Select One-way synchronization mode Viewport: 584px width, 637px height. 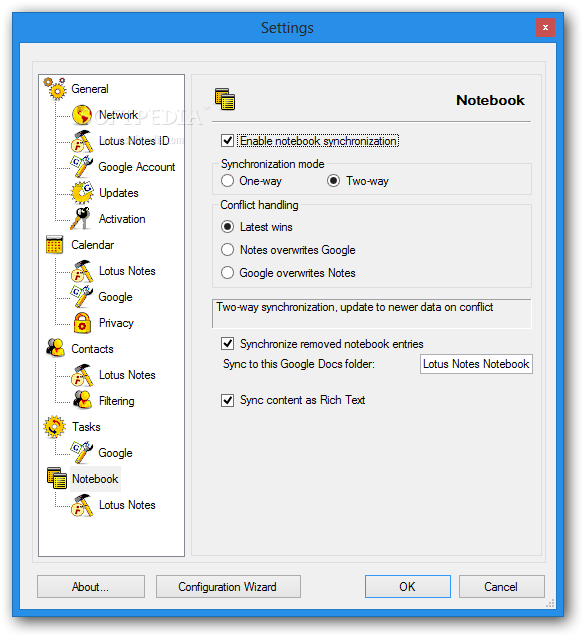point(227,181)
